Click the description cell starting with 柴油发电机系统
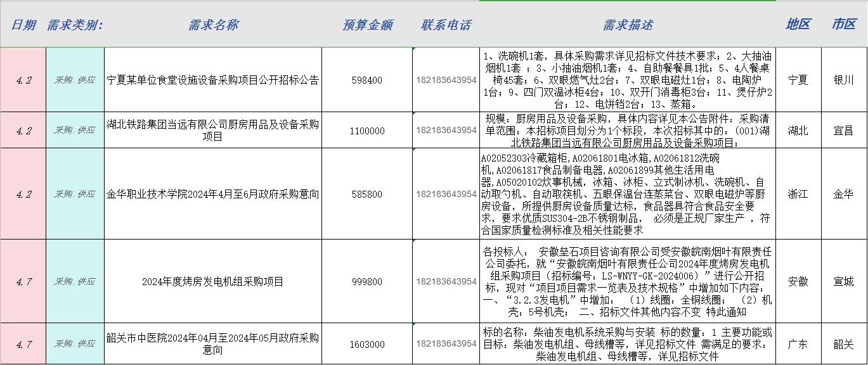The height and width of the screenshot is (365, 868). [x=627, y=344]
